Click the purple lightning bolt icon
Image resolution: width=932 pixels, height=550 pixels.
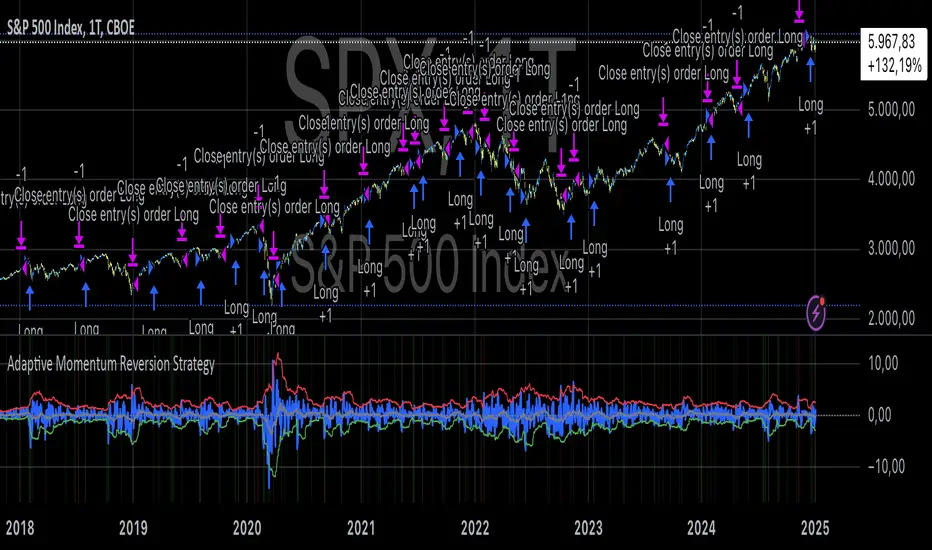(816, 313)
